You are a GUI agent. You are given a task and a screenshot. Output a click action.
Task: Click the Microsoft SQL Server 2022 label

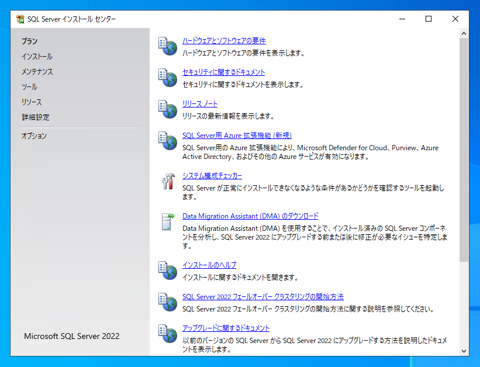pos(72,336)
